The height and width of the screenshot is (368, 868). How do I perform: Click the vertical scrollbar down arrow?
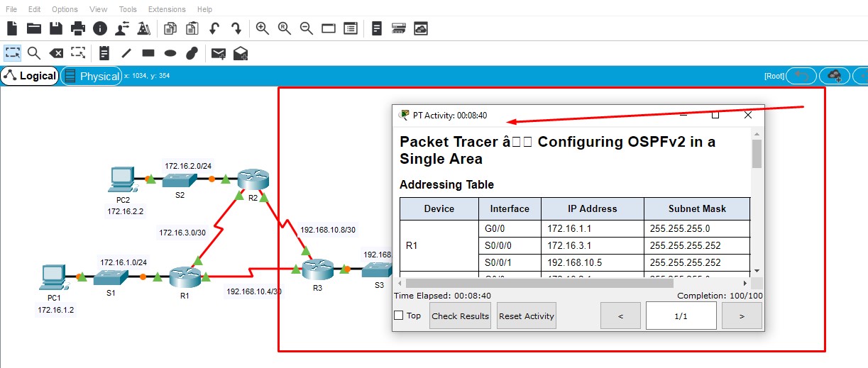[757, 271]
